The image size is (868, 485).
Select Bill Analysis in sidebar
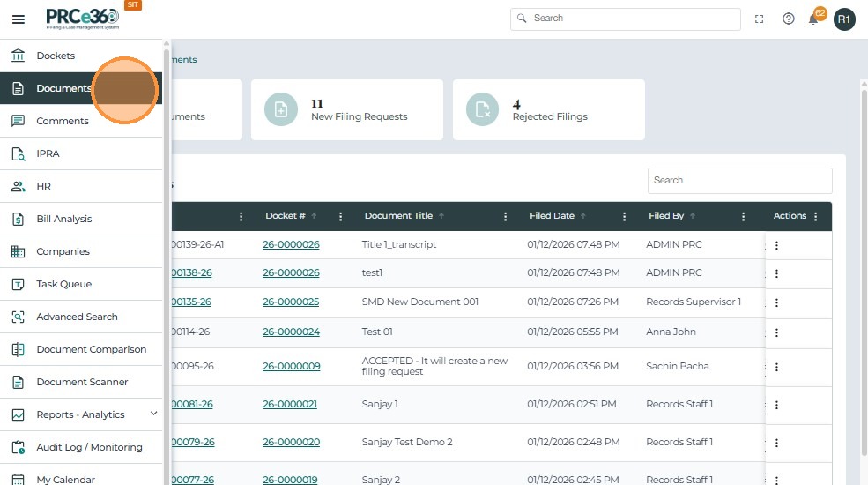63,219
